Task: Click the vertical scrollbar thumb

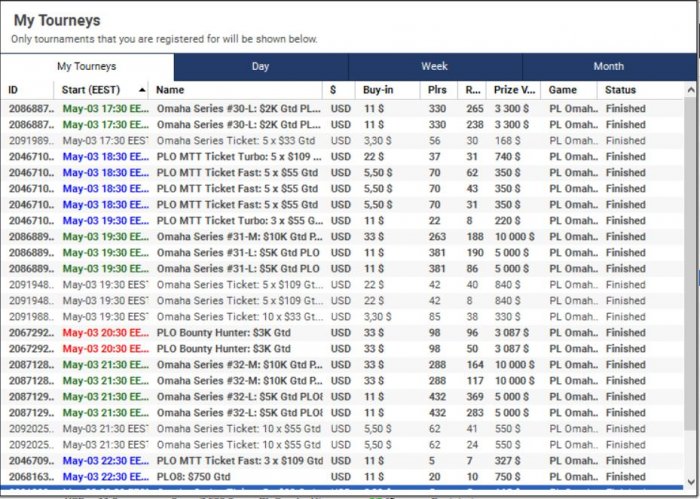Action: [x=691, y=263]
